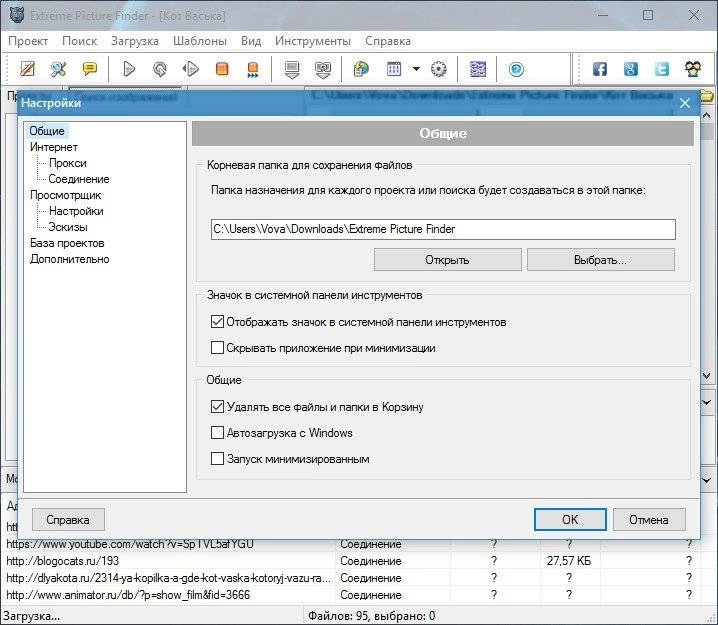Open the Вид menu
This screenshot has height=625, width=718.
pyautogui.click(x=251, y=41)
